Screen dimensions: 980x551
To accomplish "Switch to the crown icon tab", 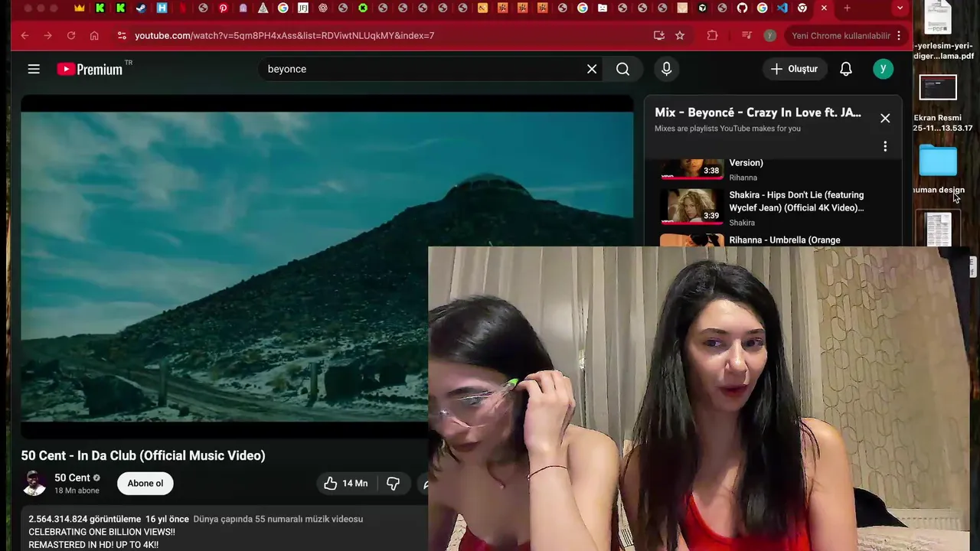I will (x=80, y=8).
